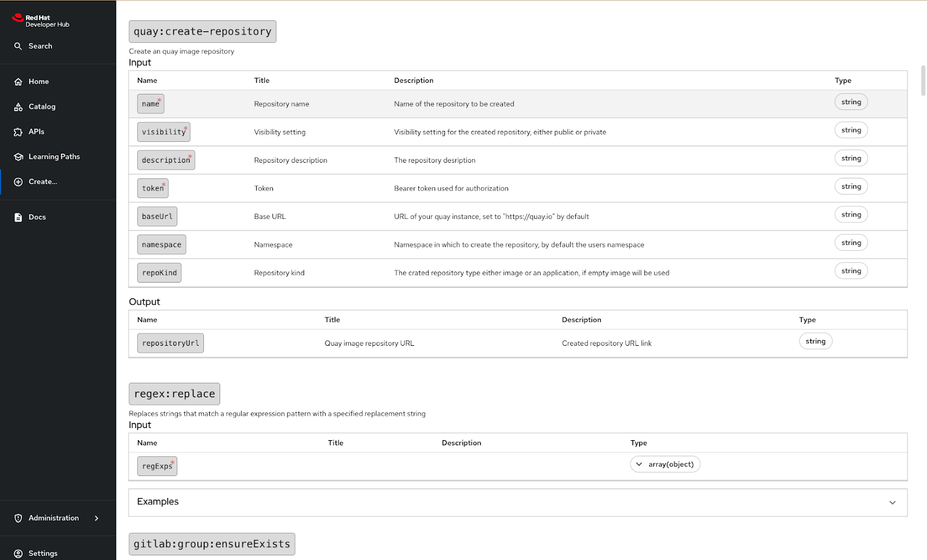Click the 'Base URL' title cell

(270, 217)
